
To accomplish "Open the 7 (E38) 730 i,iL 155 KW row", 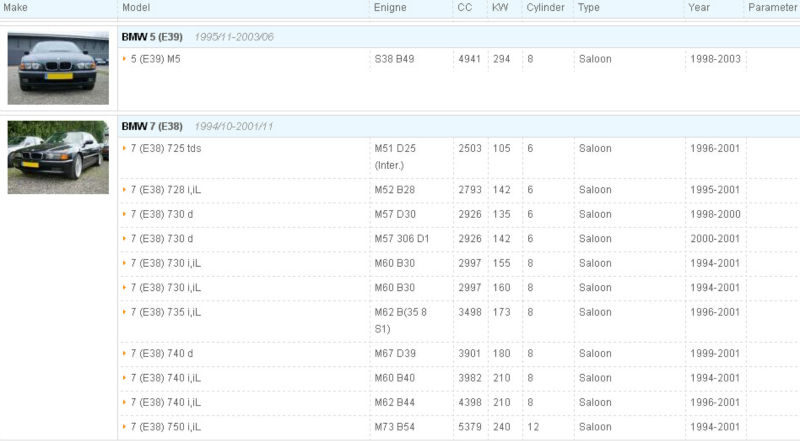I will tap(166, 263).
